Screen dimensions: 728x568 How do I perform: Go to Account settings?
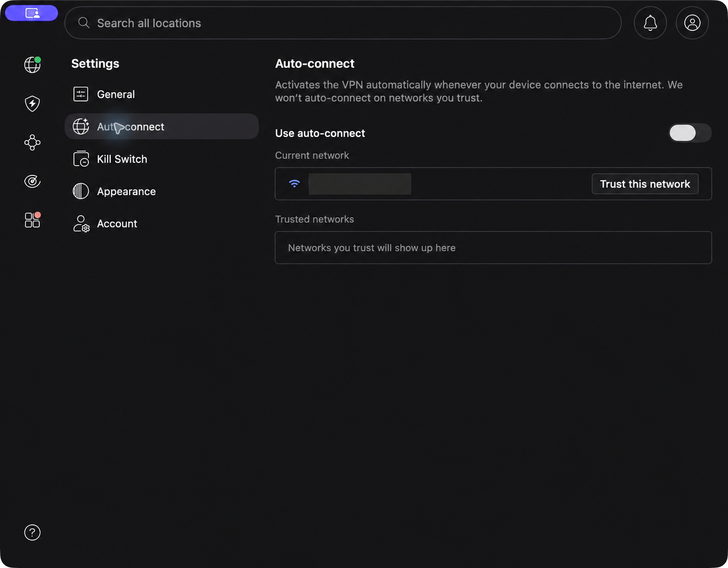tap(161, 224)
